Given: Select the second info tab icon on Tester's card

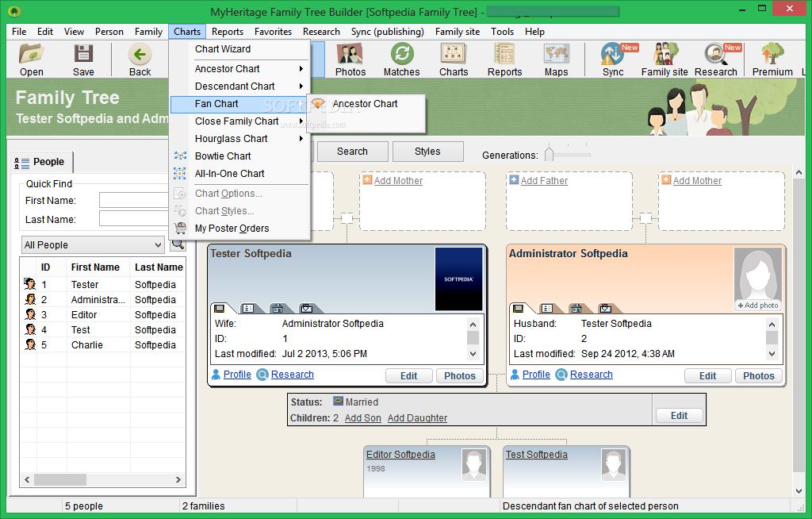Looking at the screenshot, I should click(x=248, y=309).
